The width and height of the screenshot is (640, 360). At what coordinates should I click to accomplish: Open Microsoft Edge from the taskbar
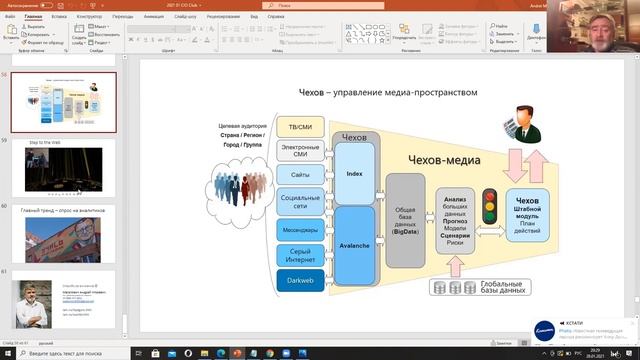(x=221, y=353)
